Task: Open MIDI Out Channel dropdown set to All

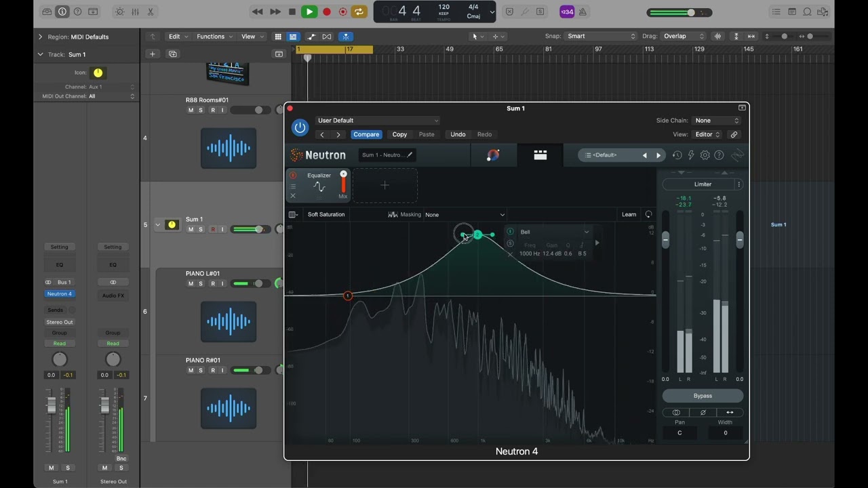Action: [111, 96]
